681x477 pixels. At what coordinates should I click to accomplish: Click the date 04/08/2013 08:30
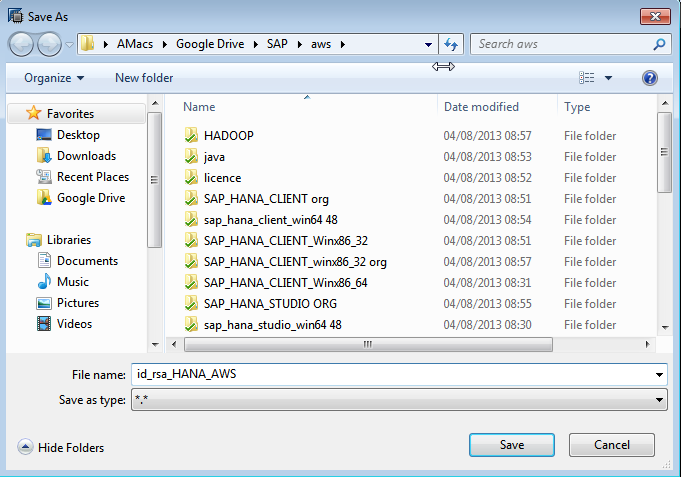point(487,325)
